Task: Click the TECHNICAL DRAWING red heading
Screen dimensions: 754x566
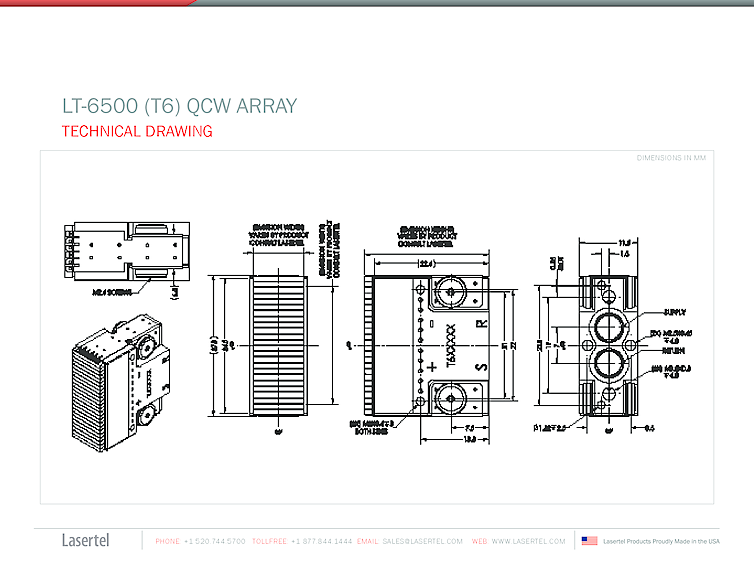Action: point(137,131)
